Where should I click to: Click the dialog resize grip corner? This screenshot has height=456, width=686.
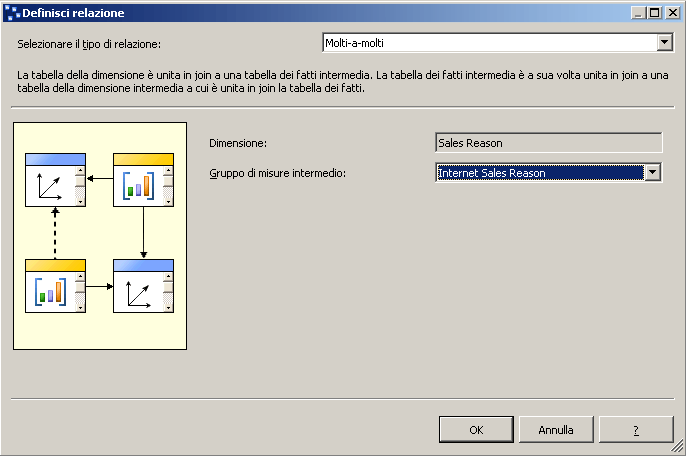click(678, 447)
